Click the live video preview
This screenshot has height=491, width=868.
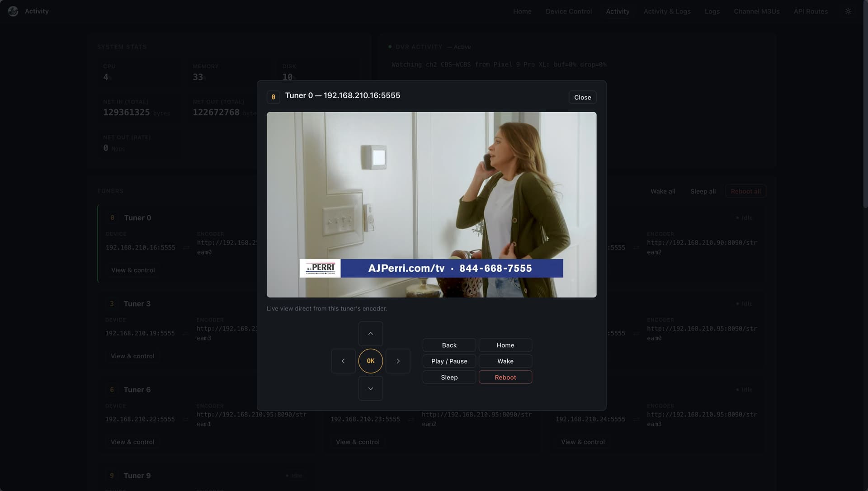432,205
